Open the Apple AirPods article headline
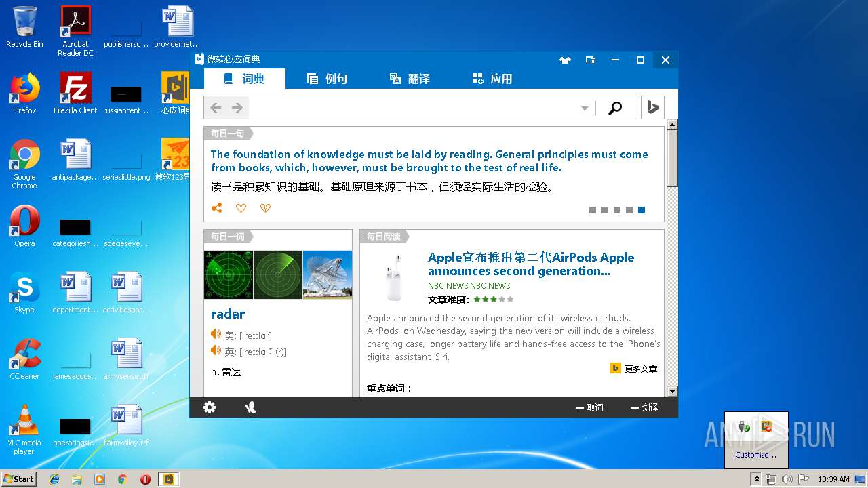Image resolution: width=868 pixels, height=488 pixels. 531,264
